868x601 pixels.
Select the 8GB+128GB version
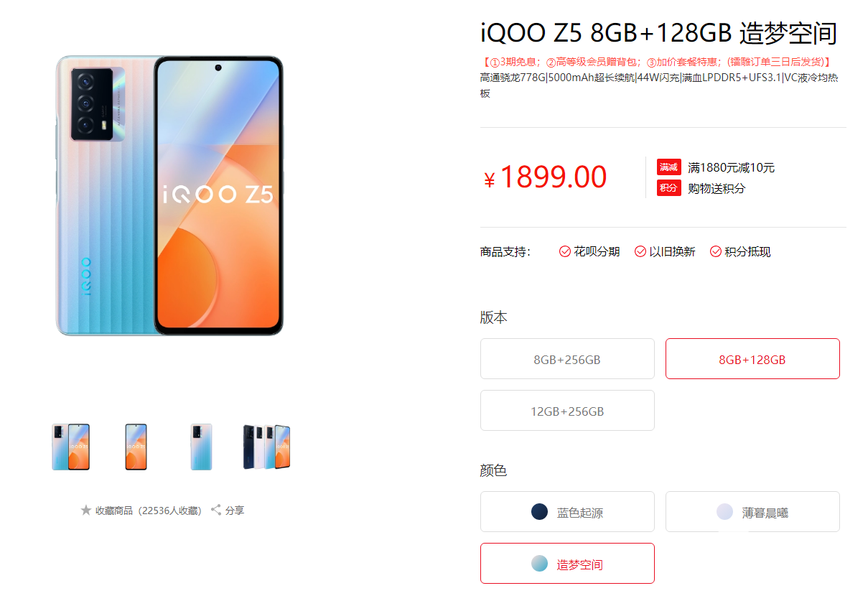coord(752,359)
